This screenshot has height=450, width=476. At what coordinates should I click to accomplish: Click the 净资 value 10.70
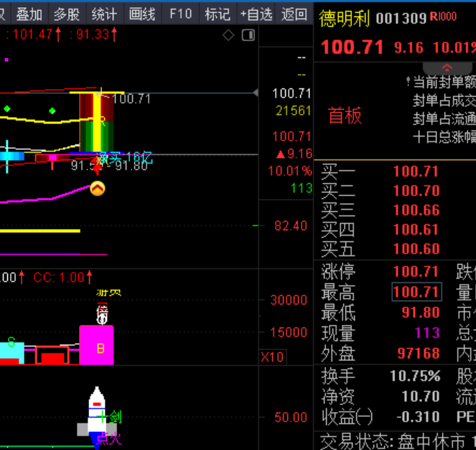pyautogui.click(x=421, y=396)
